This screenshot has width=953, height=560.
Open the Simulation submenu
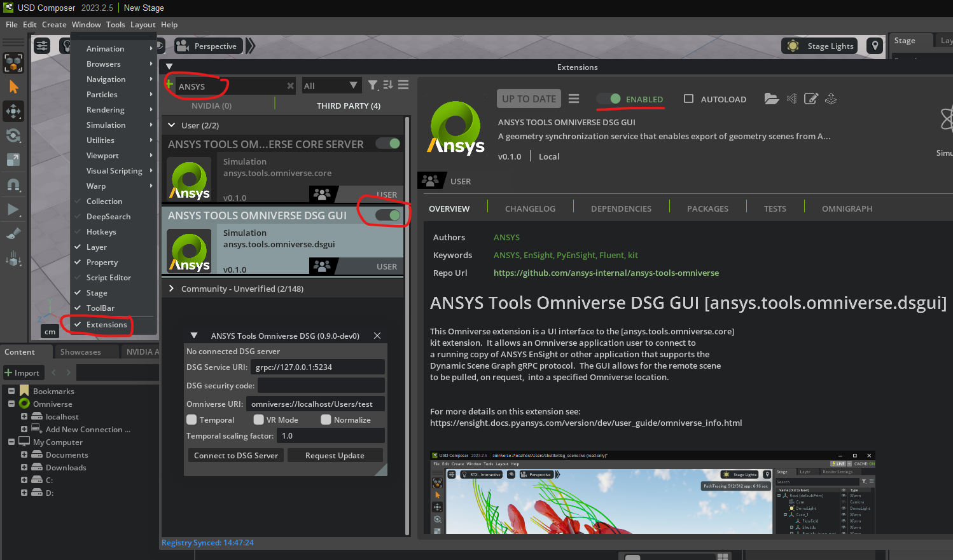pos(113,125)
